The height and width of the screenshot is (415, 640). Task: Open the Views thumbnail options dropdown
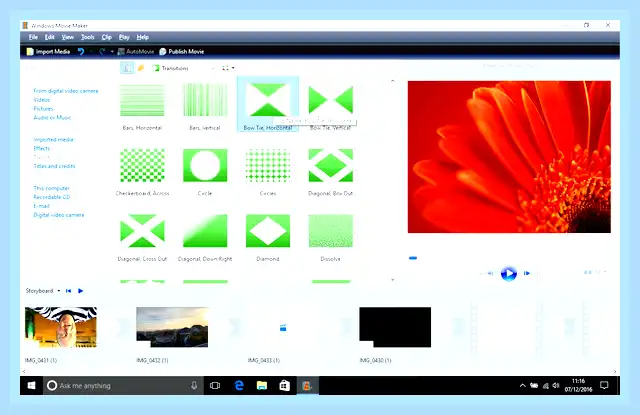tap(228, 68)
